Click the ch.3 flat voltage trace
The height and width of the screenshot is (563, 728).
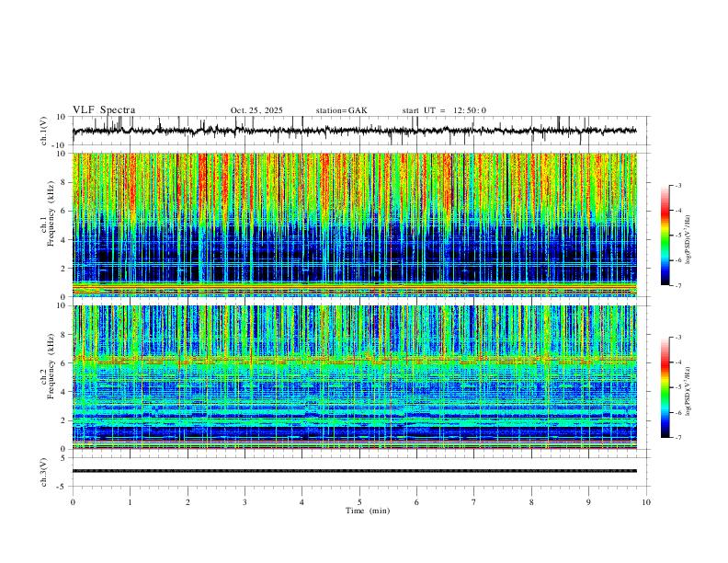point(355,471)
